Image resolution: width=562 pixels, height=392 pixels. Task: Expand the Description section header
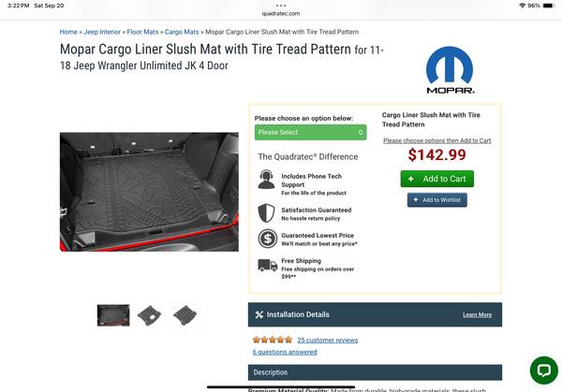click(x=375, y=372)
